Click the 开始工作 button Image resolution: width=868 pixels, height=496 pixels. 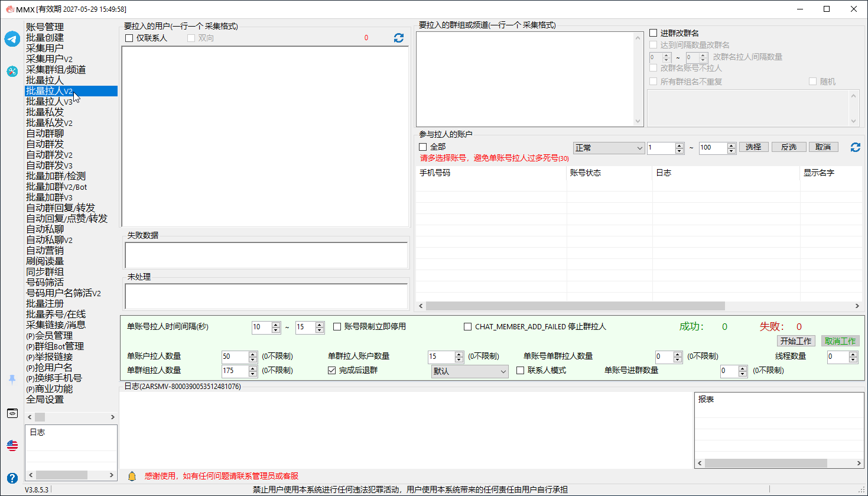[x=796, y=341]
